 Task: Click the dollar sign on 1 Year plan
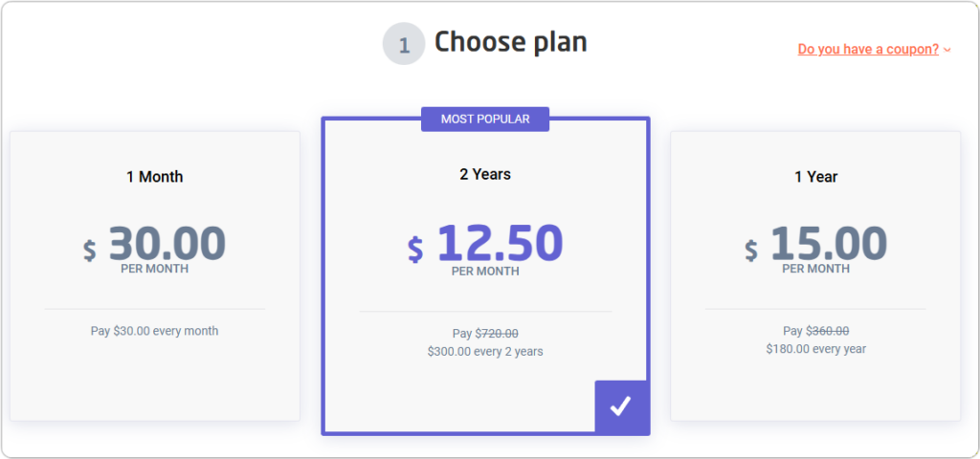point(751,250)
